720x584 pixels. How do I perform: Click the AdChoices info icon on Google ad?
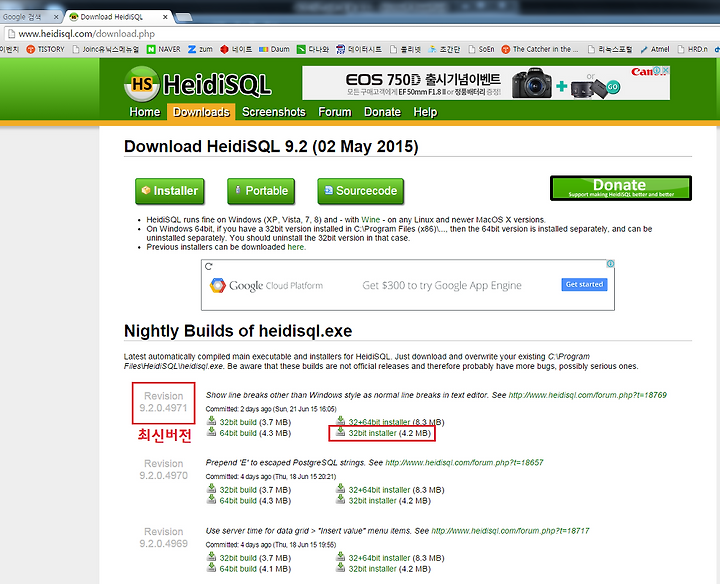point(610,264)
